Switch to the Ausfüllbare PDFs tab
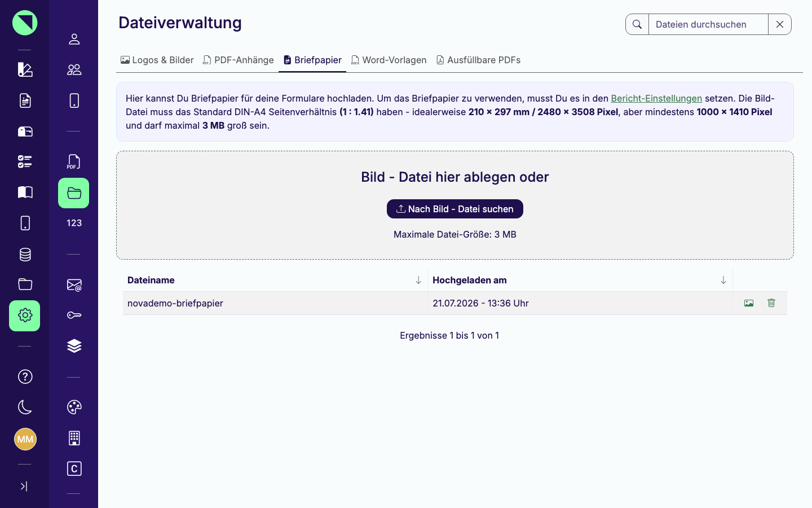 tap(478, 60)
